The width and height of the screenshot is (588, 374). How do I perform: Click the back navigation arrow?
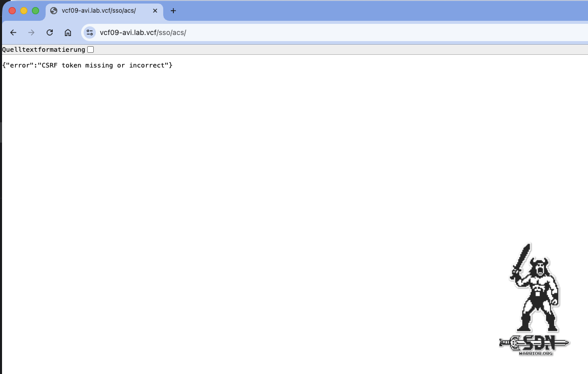pyautogui.click(x=13, y=32)
